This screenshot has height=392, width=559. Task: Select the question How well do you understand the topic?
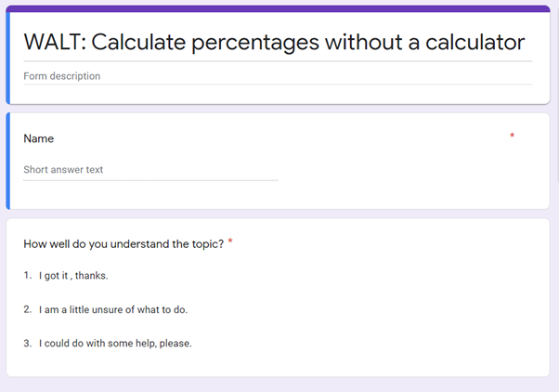pos(123,244)
